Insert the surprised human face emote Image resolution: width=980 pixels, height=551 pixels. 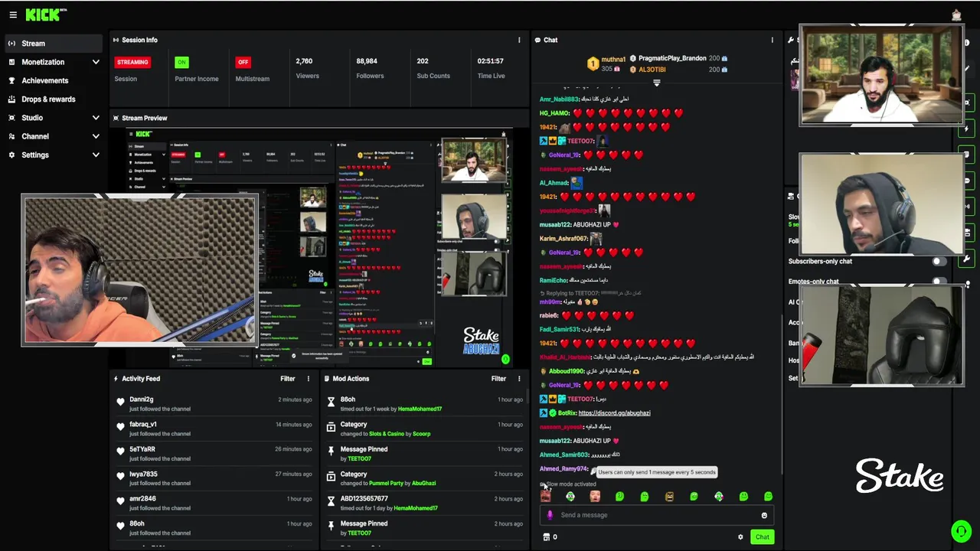[595, 496]
